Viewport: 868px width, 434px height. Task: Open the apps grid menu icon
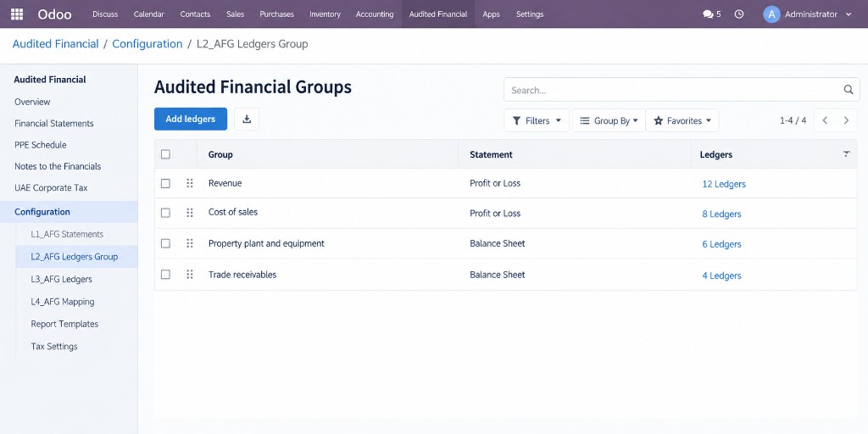point(17,14)
